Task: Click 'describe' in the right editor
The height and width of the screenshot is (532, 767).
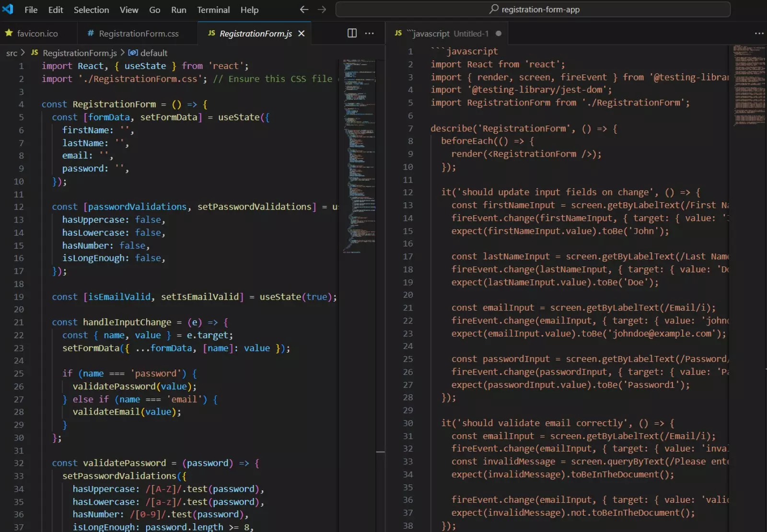Action: click(x=451, y=128)
